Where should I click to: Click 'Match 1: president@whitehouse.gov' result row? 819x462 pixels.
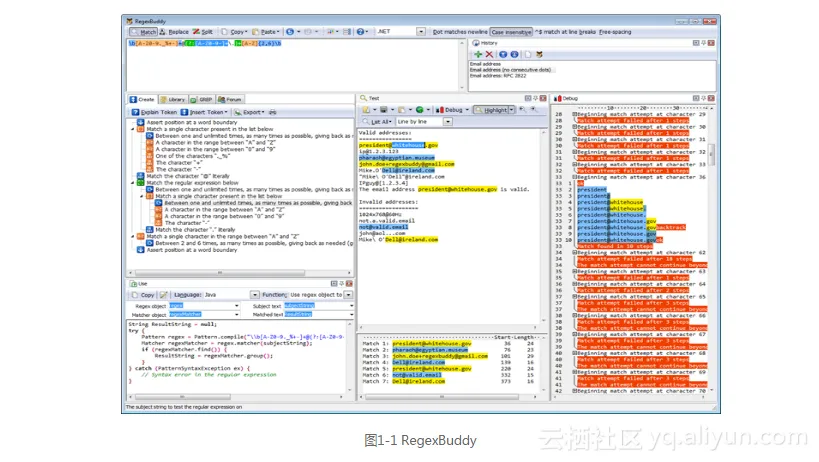click(x=449, y=344)
